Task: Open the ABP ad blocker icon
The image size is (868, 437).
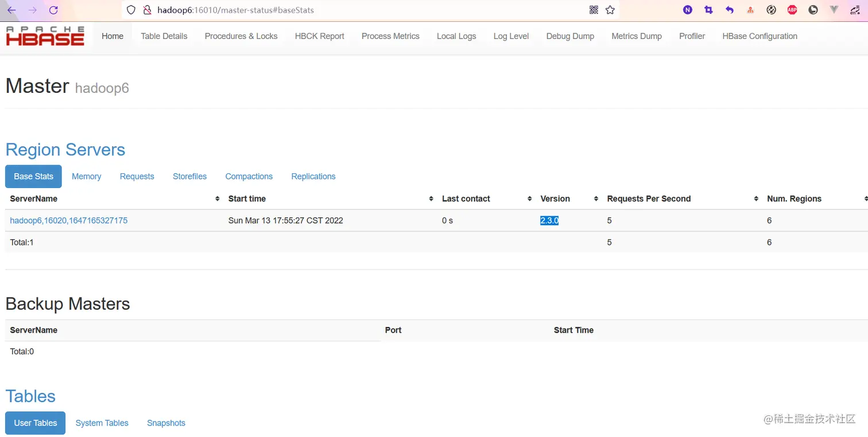Action: [x=792, y=10]
